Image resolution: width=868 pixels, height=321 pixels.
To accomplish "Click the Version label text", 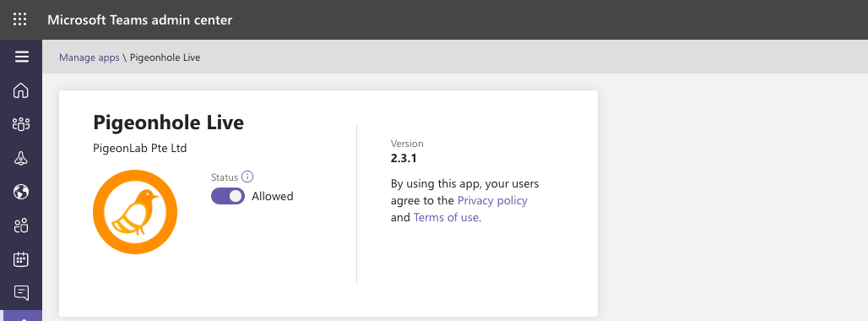I will [407, 144].
